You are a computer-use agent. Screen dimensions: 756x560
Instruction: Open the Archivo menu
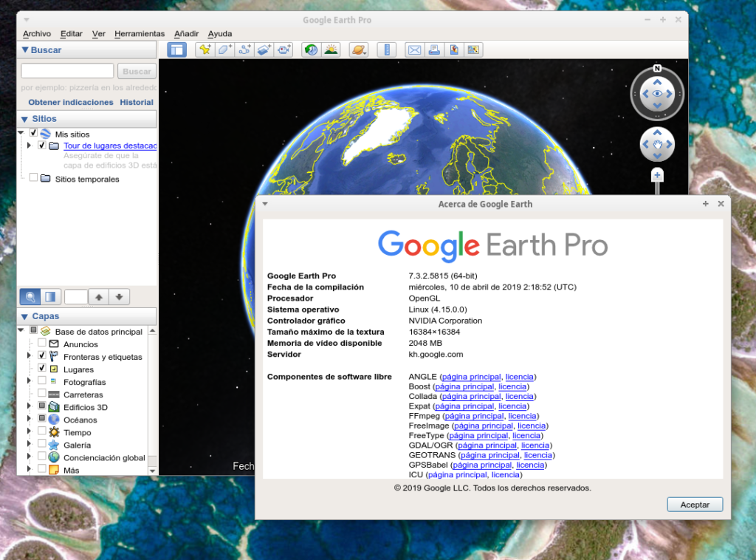click(37, 34)
